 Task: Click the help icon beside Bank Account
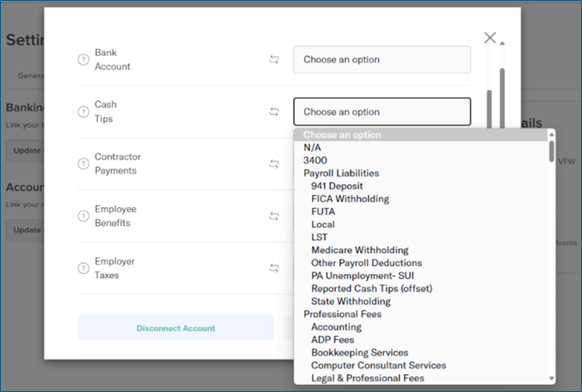tap(84, 59)
